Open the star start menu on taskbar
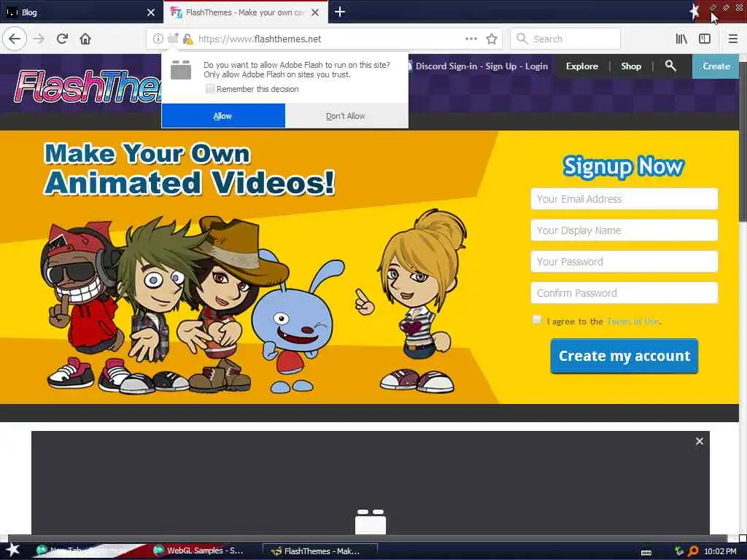The height and width of the screenshot is (560, 747). click(13, 550)
